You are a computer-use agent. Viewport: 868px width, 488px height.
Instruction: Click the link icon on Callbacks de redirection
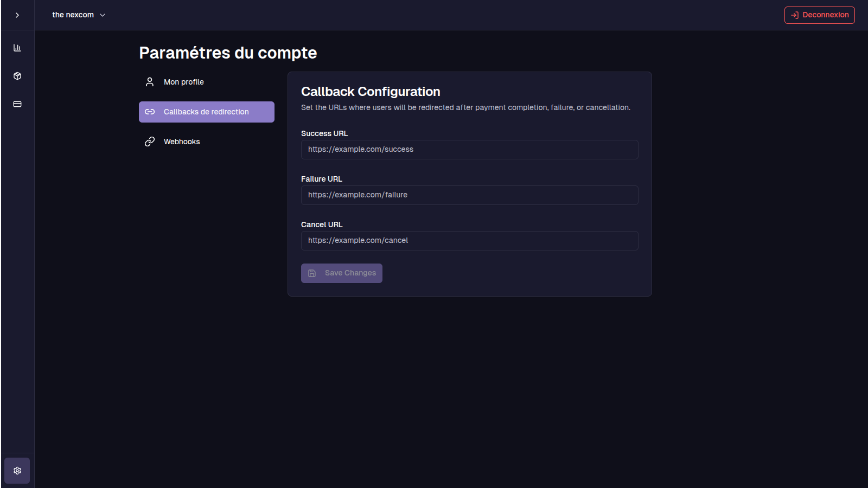point(150,112)
